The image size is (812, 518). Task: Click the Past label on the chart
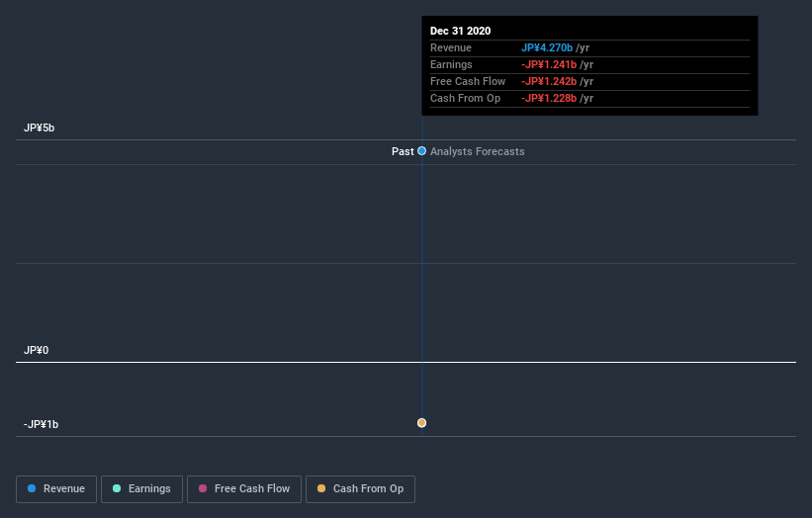[x=403, y=151]
